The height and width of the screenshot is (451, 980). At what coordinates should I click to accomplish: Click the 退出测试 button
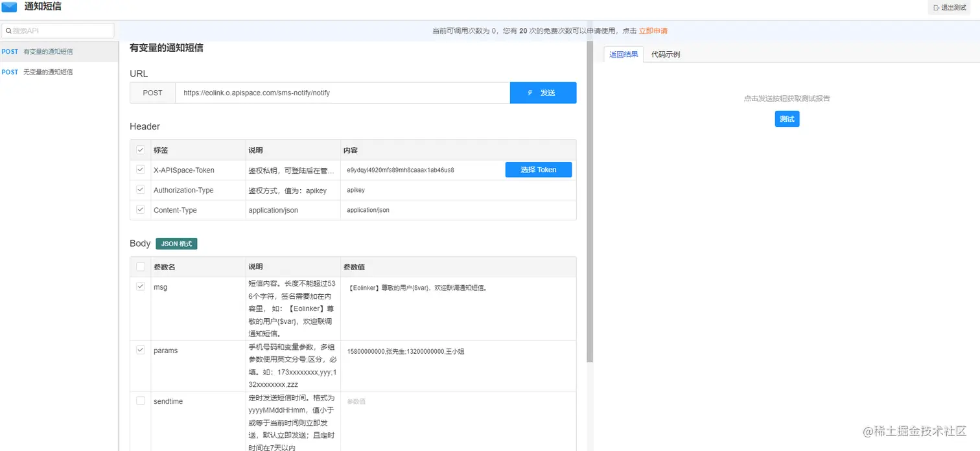click(950, 8)
